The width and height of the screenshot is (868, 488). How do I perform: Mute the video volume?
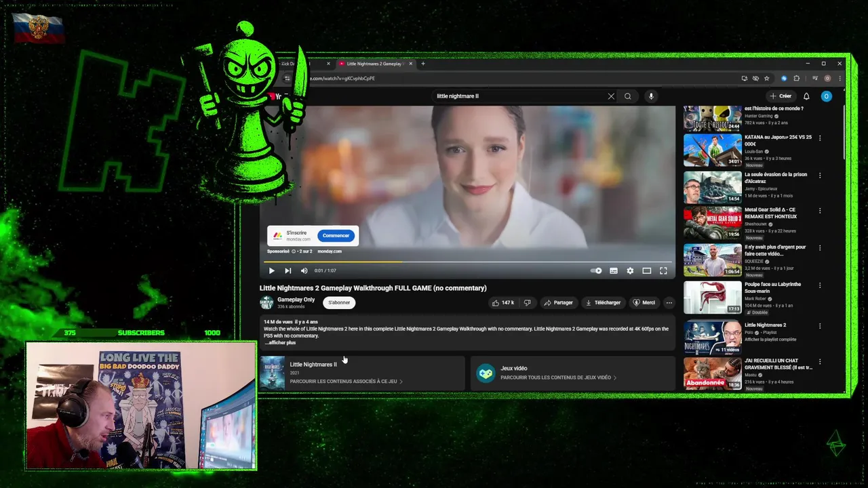coord(304,270)
